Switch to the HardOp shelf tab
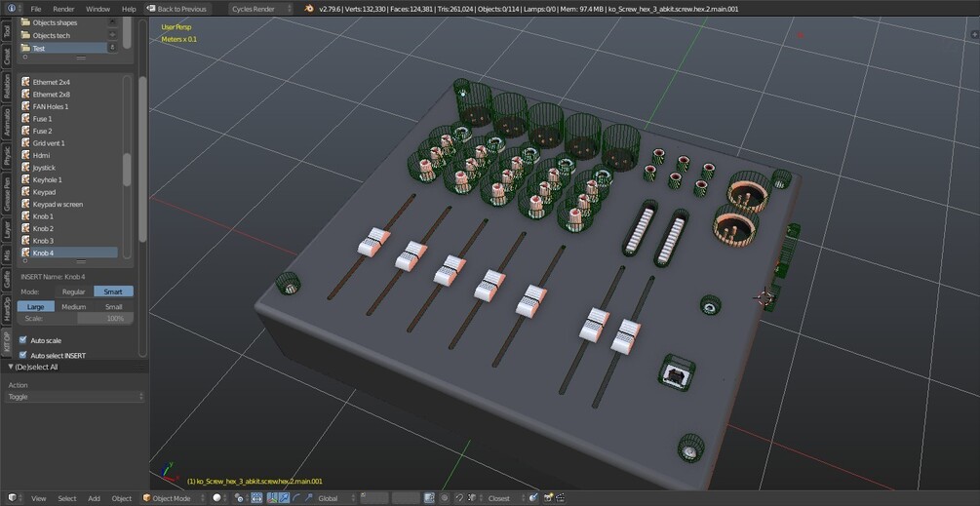Viewport: 980px width, 506px height. [6, 310]
